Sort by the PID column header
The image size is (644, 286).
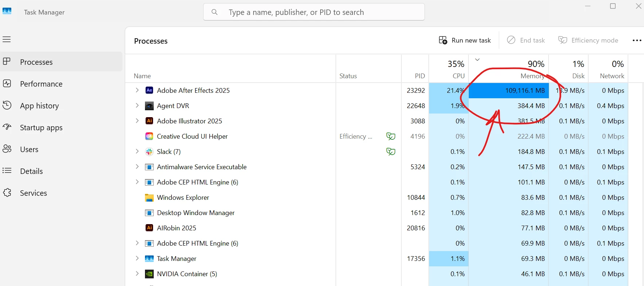pyautogui.click(x=415, y=69)
